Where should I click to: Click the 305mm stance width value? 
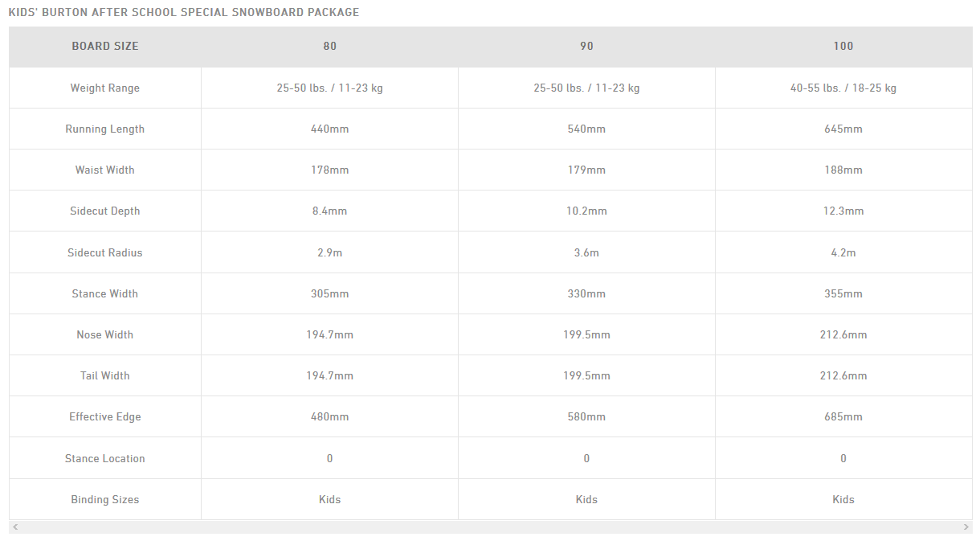pos(330,294)
